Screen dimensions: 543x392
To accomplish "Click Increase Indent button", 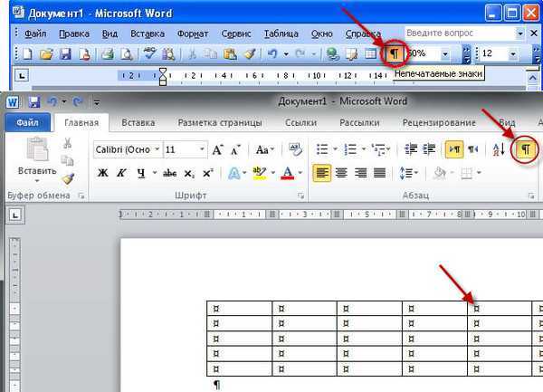I will pos(429,149).
